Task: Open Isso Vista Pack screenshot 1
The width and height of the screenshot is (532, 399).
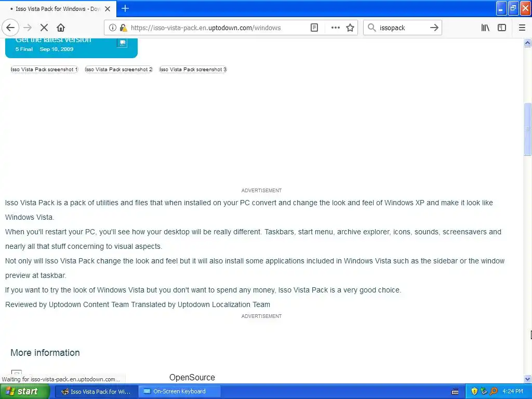Action: 44,69
